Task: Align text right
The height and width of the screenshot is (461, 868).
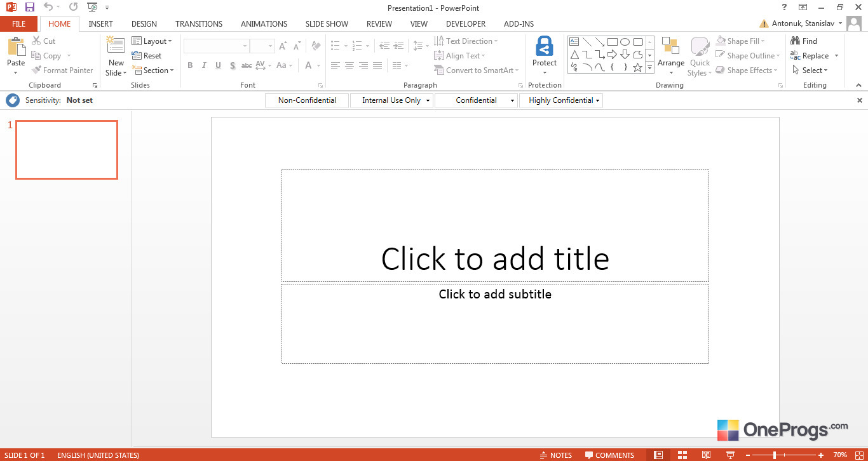Action: (x=363, y=65)
